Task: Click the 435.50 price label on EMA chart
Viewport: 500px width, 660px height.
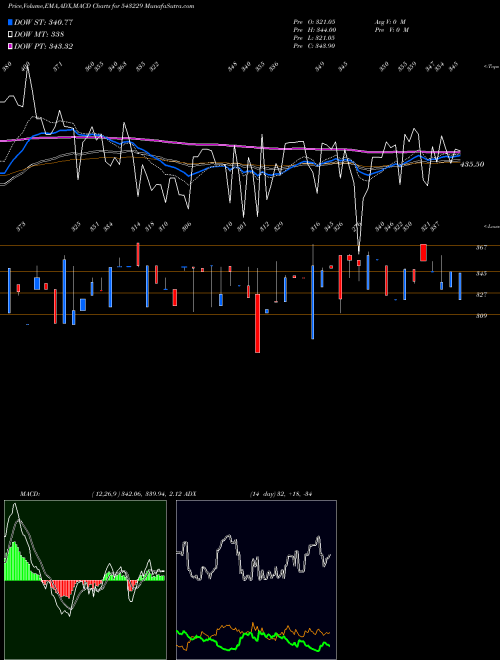Action: (472, 165)
